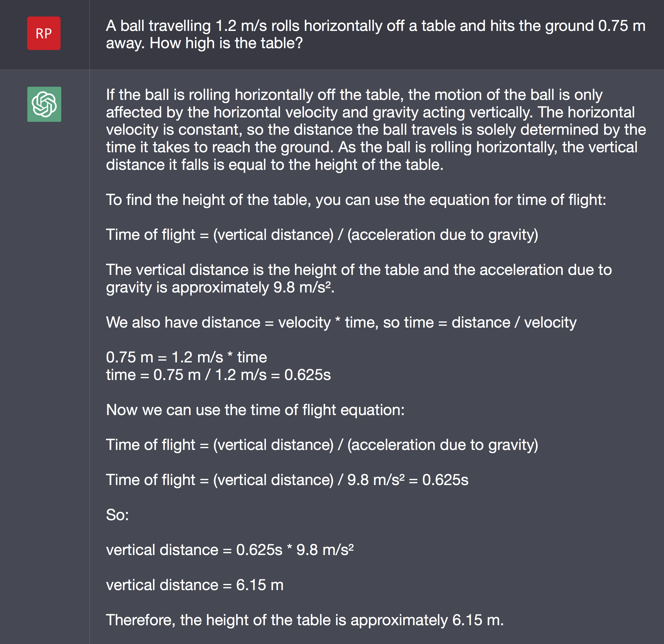Click 'Now we can use the time of flight equation'
The height and width of the screenshot is (644, 664).
(255, 410)
